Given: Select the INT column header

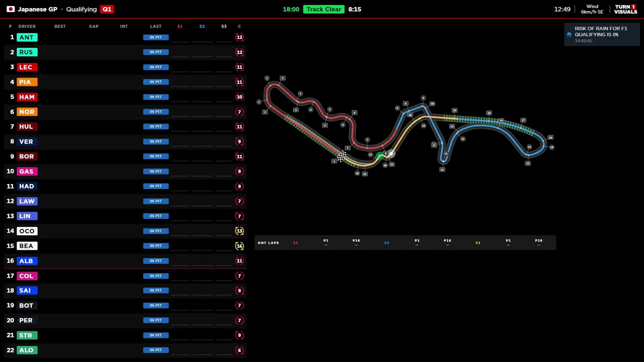Looking at the screenshot, I should pos(124,26).
